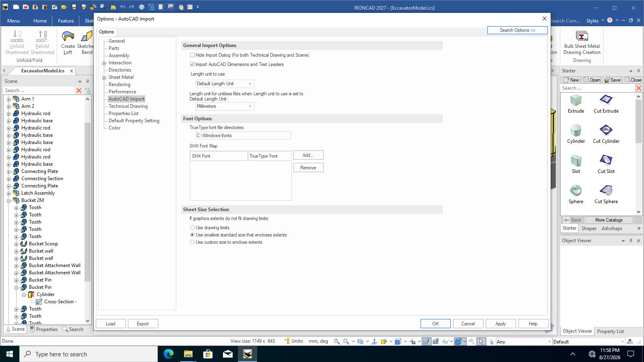Open the Mail app from taskbar
The width and height of the screenshot is (644, 362).
(x=227, y=354)
